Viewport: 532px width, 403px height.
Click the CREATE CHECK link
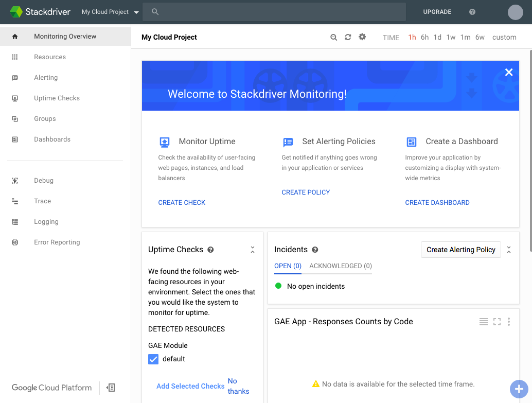coord(182,203)
